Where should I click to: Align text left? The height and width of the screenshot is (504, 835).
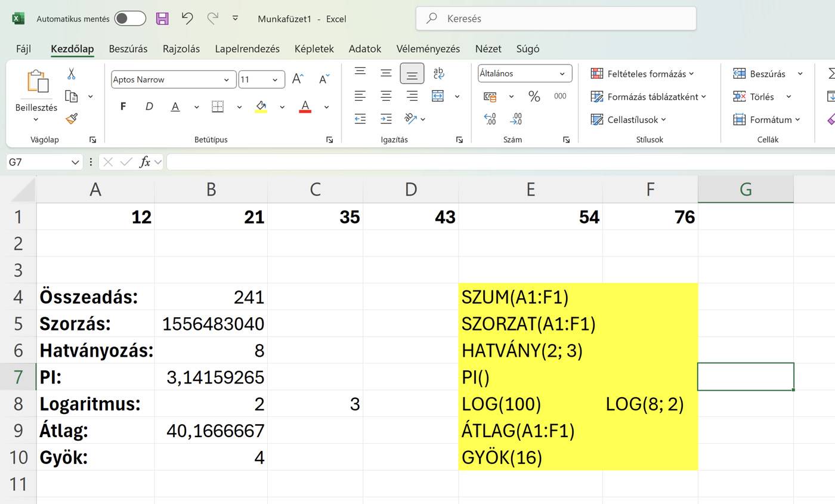[x=360, y=96]
